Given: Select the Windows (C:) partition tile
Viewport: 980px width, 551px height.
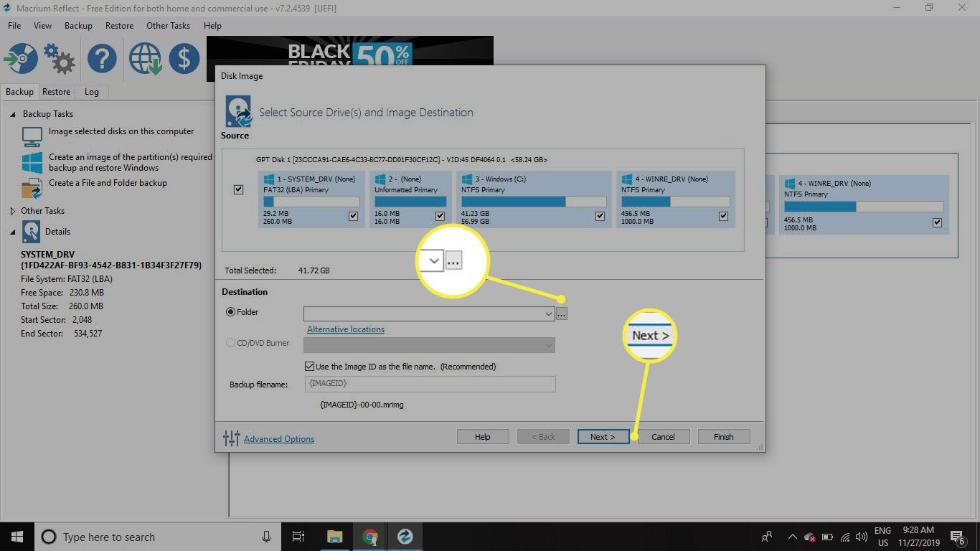Looking at the screenshot, I should click(x=533, y=199).
